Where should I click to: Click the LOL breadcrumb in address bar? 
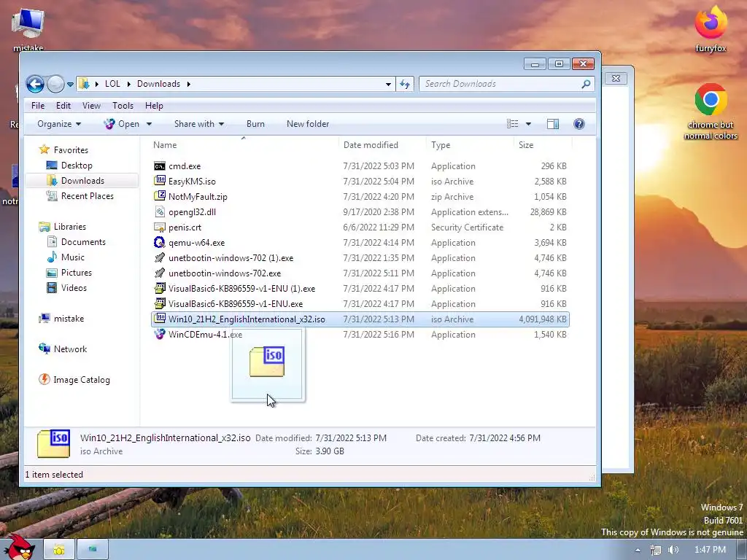coord(112,84)
